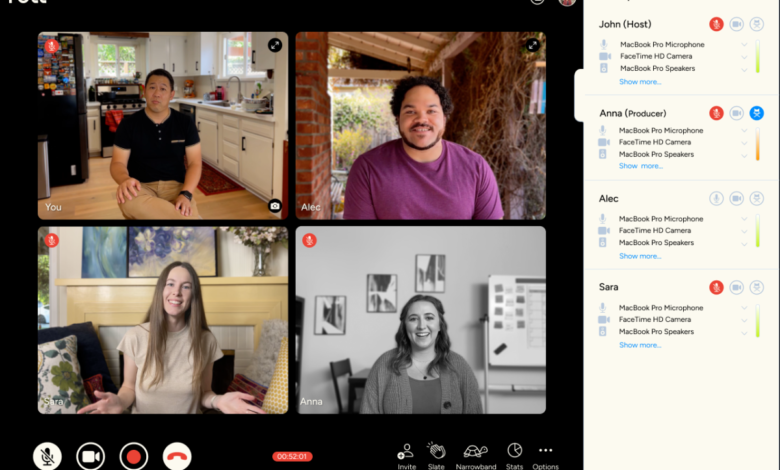Collapse the participant side panel handle

pos(579,95)
